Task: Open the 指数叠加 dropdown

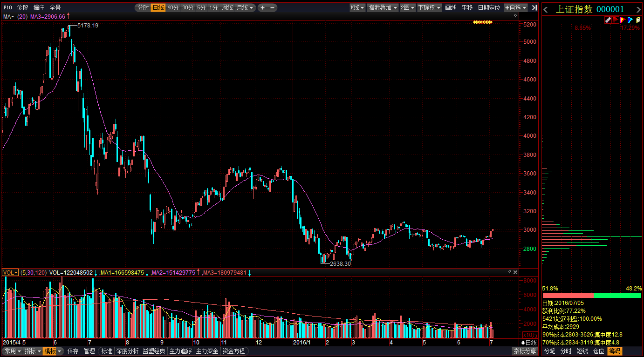Action: (x=383, y=7)
